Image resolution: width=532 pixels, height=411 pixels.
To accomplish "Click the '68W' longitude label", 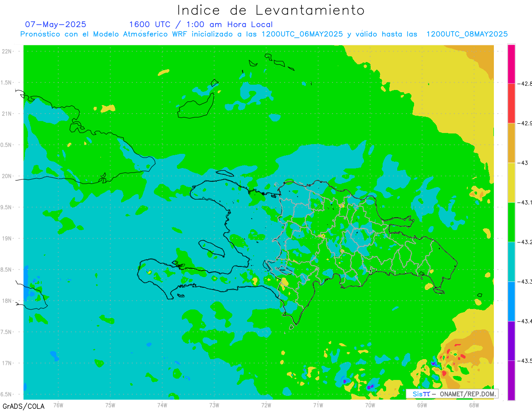I will pos(474,405).
